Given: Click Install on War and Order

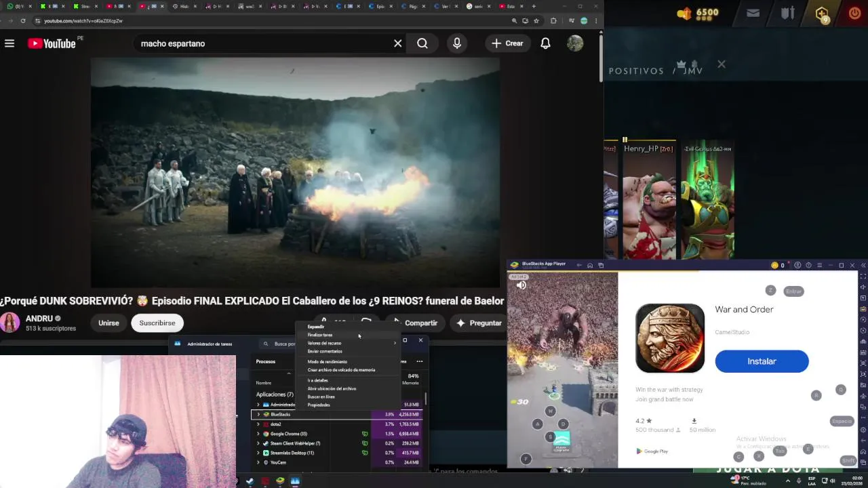Looking at the screenshot, I should tap(762, 361).
